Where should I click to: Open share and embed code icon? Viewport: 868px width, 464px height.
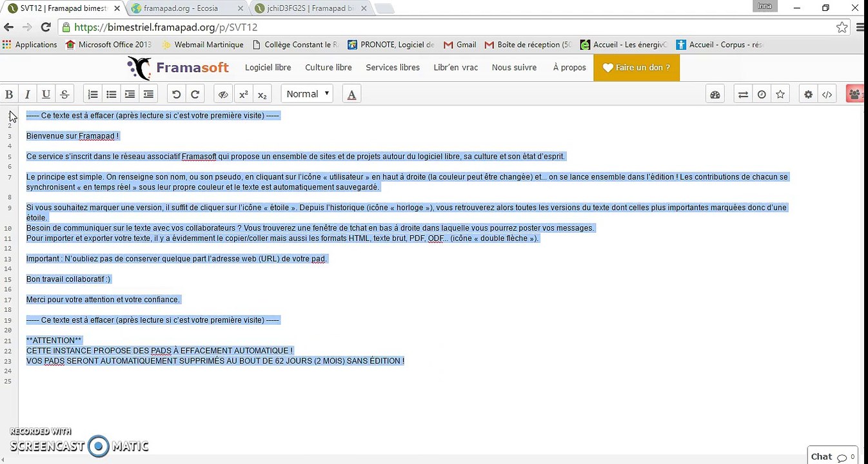click(827, 94)
